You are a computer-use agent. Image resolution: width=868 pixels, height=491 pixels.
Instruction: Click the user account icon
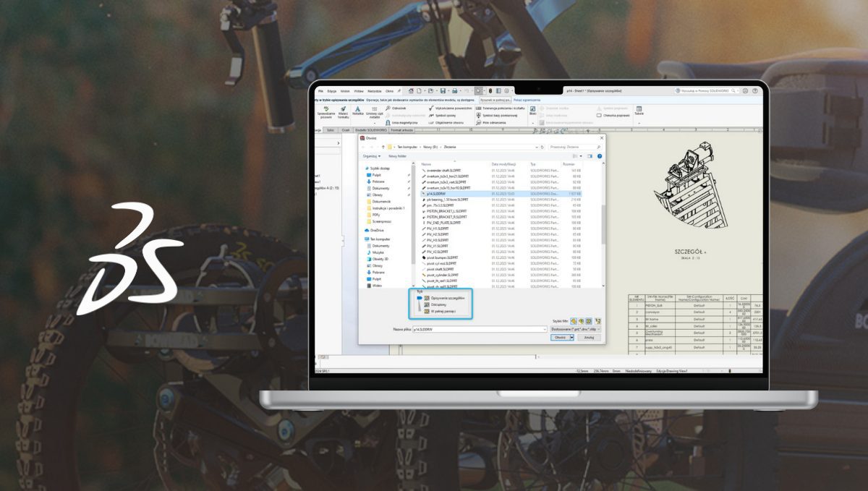coord(746,91)
